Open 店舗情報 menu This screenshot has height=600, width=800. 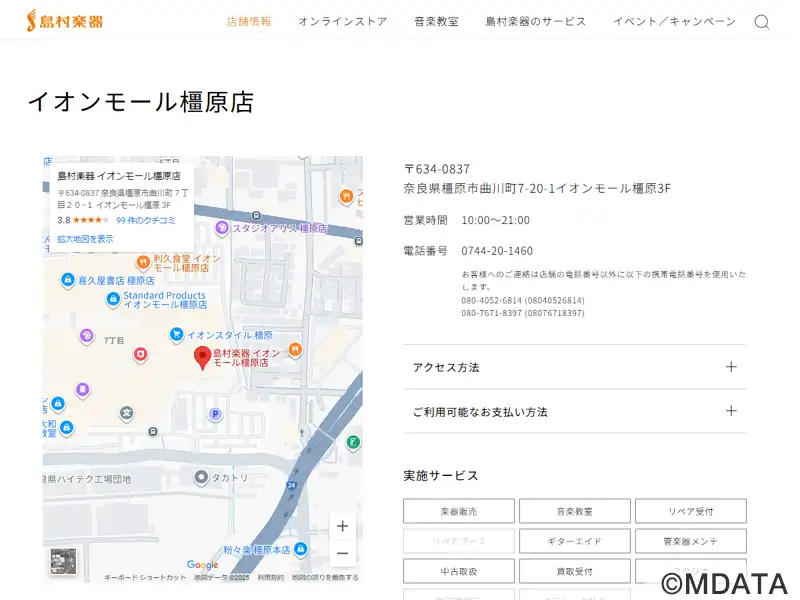(249, 21)
